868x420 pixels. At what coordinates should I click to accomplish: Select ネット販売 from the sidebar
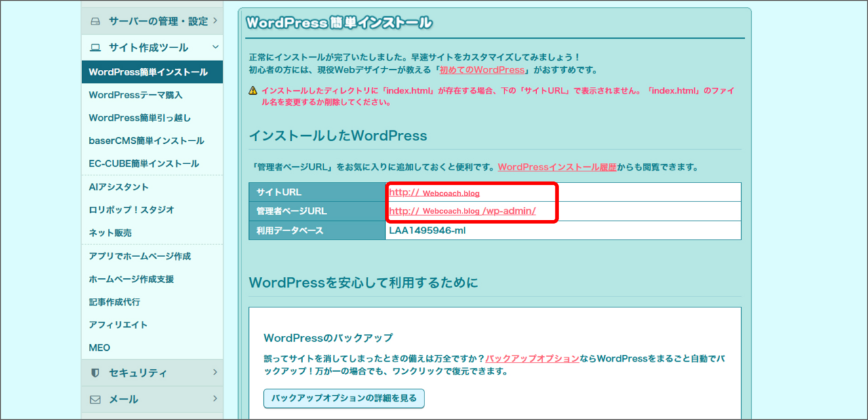coord(112,233)
